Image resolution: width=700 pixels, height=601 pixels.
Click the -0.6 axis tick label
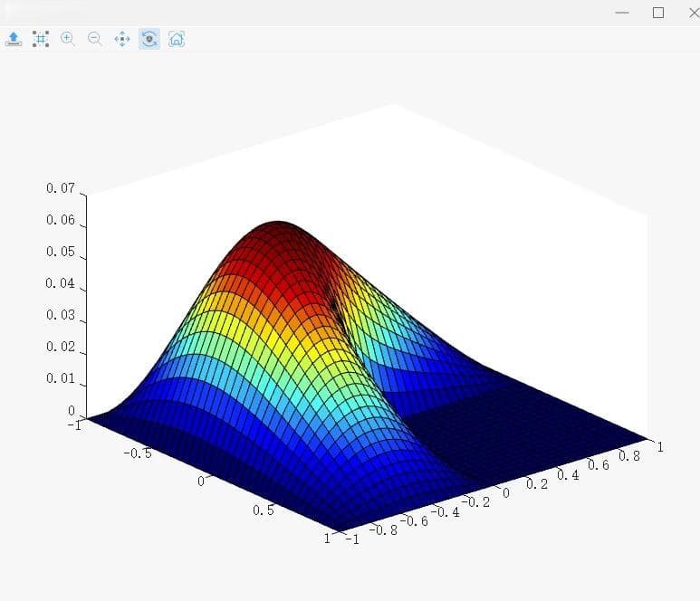[414, 520]
